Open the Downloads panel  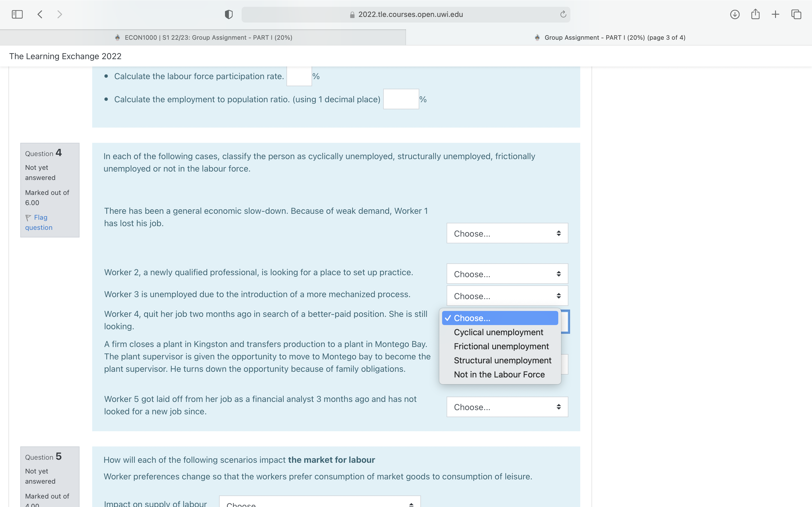pyautogui.click(x=734, y=14)
